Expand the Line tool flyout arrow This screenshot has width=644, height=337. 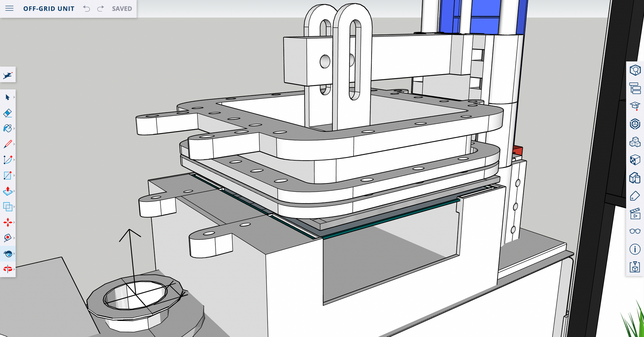point(14,144)
